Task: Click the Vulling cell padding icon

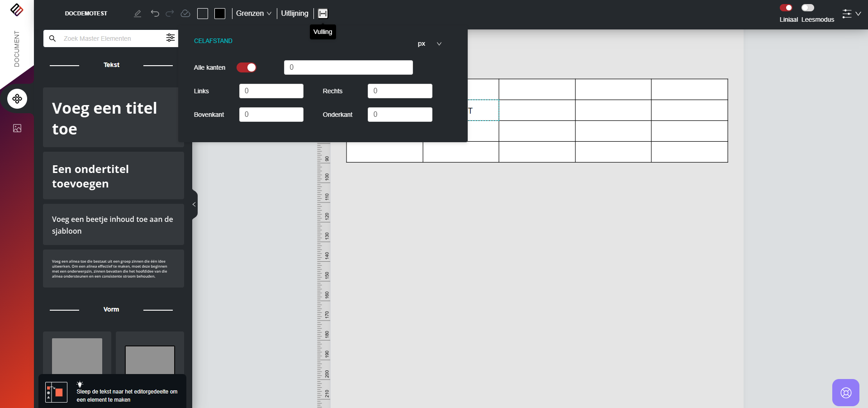Action: tap(323, 14)
